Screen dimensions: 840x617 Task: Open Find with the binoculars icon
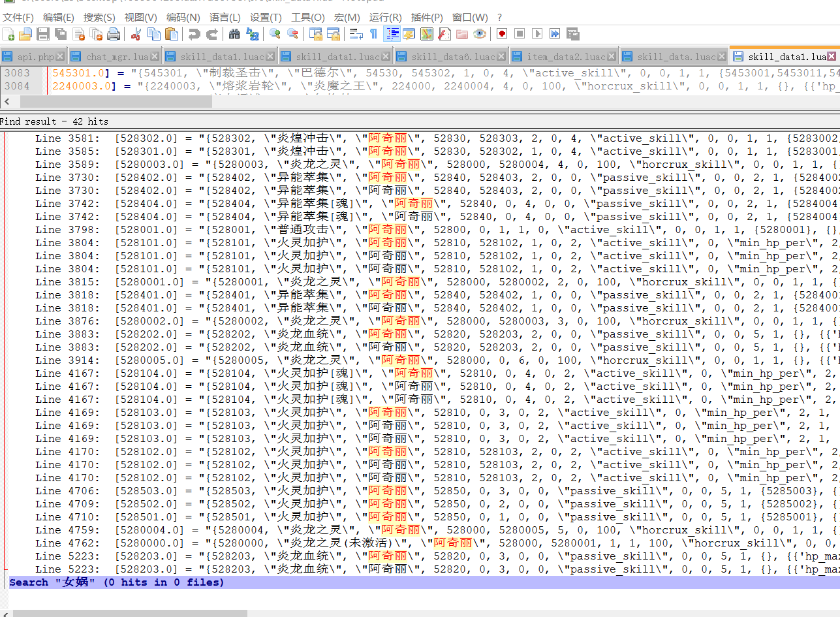coord(235,34)
